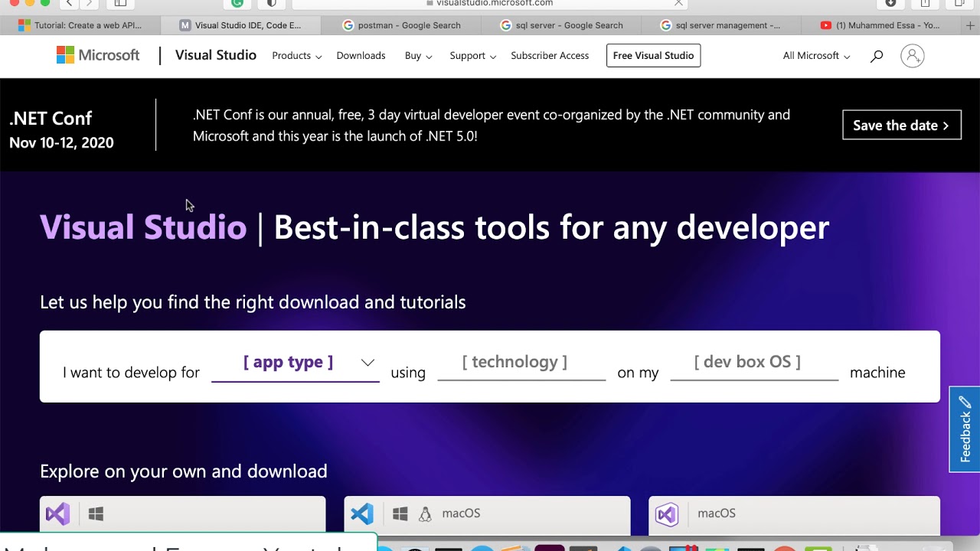The image size is (980, 551).
Task: Click the Safari privacy shield icon
Action: point(271,3)
